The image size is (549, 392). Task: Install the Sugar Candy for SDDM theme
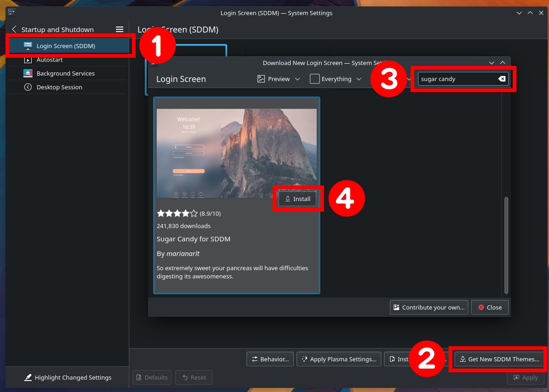(297, 199)
